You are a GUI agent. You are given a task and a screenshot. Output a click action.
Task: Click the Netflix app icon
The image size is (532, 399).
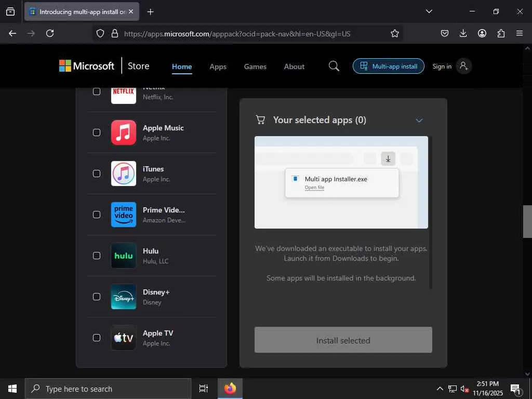coord(124,96)
